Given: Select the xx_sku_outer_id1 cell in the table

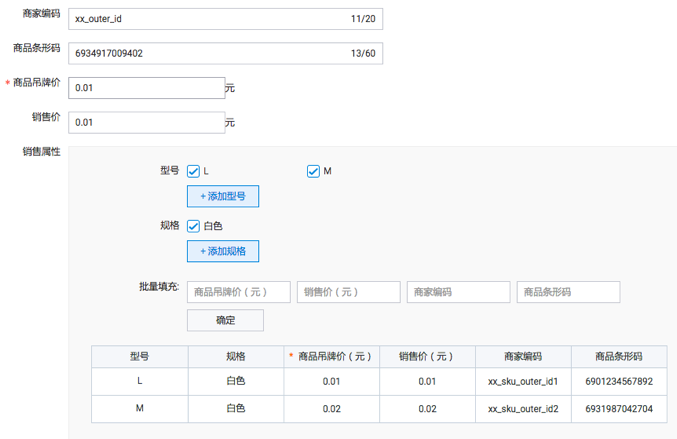Looking at the screenshot, I should tap(523, 382).
